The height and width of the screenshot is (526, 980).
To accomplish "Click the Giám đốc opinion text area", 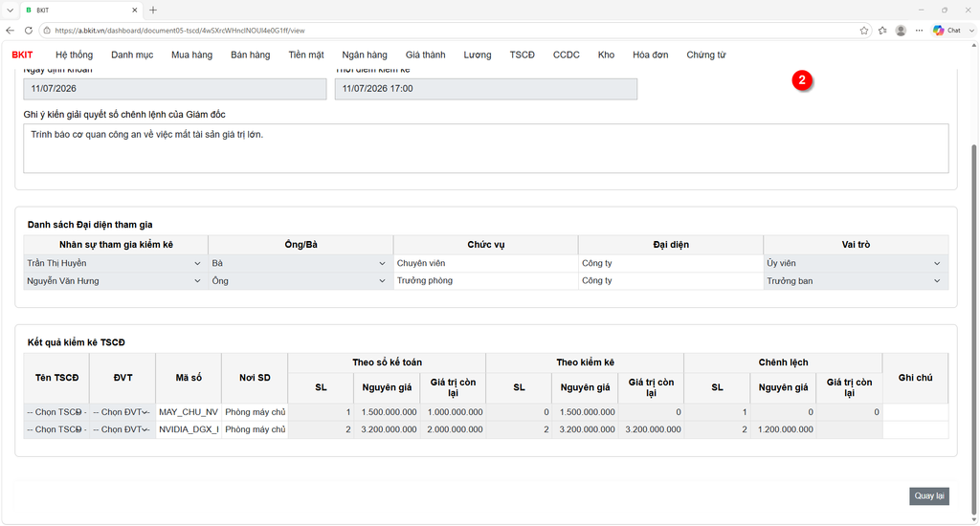I will point(485,148).
